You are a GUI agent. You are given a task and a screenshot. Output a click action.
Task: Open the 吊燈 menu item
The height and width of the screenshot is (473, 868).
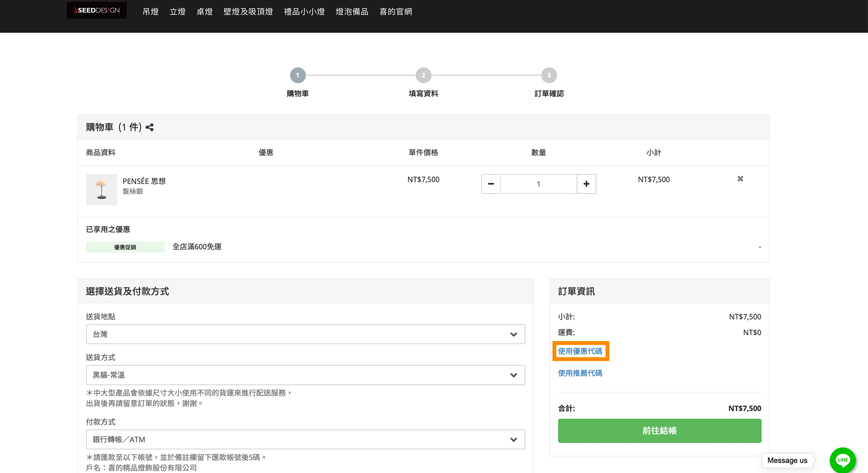(151, 12)
